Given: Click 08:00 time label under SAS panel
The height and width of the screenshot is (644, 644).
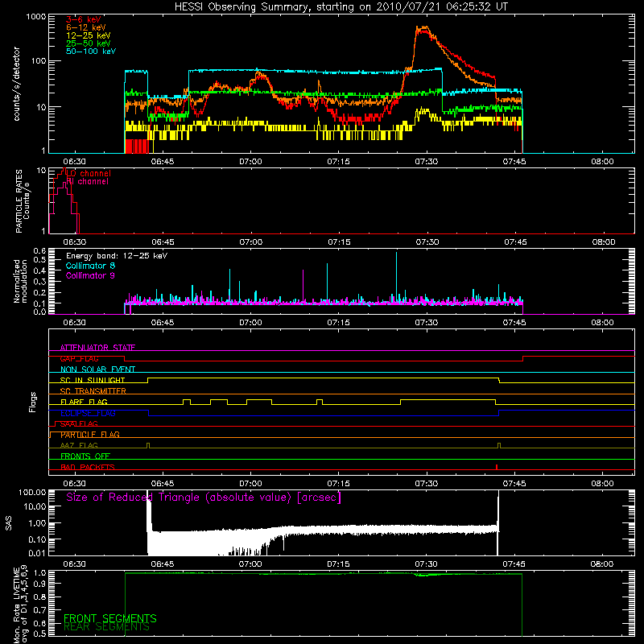Looking at the screenshot, I should [x=602, y=564].
